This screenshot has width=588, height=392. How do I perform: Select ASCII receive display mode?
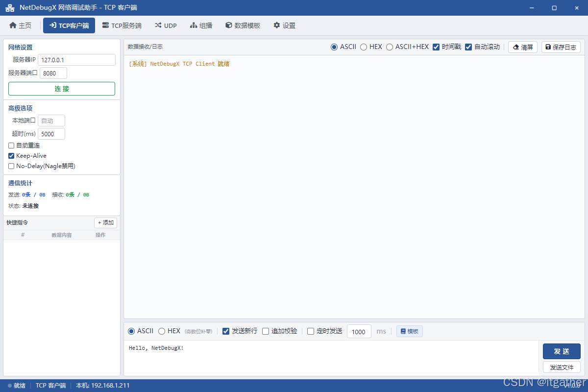[334, 47]
